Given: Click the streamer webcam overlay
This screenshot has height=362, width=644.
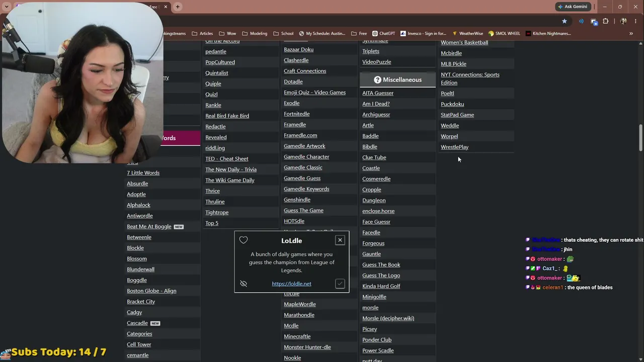Looking at the screenshot, I should (x=82, y=83).
